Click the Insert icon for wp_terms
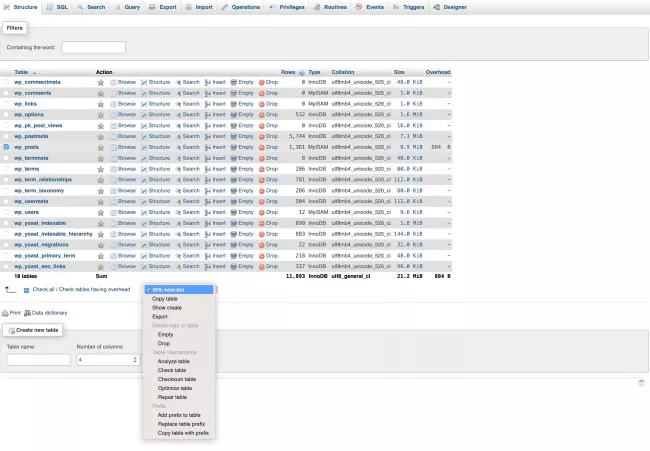This screenshot has width=650, height=451. point(207,169)
